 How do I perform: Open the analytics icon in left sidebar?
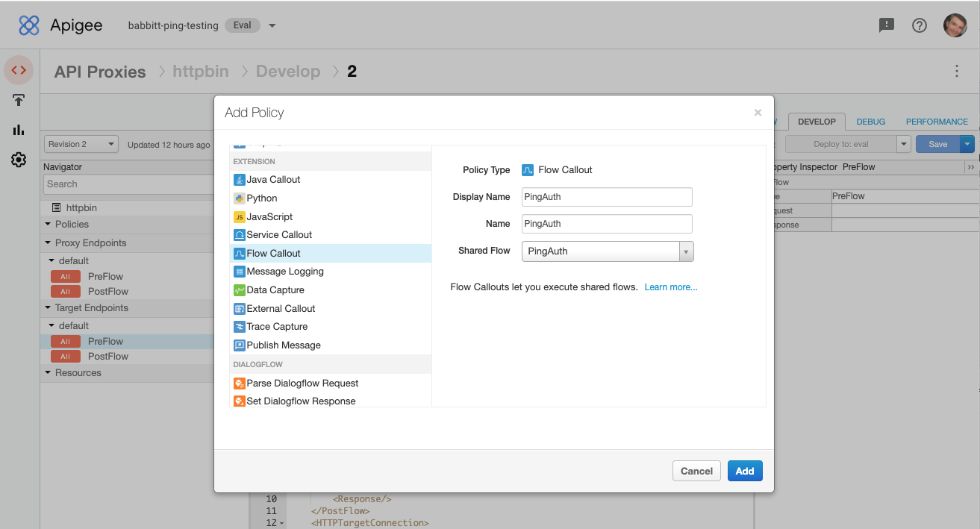pos(17,130)
